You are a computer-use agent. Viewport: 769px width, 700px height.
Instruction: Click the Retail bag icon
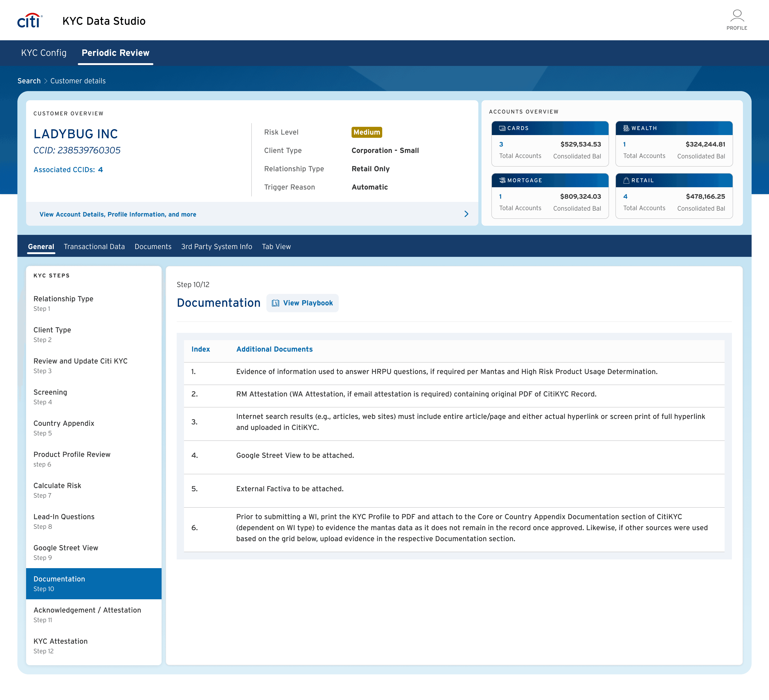pyautogui.click(x=626, y=180)
